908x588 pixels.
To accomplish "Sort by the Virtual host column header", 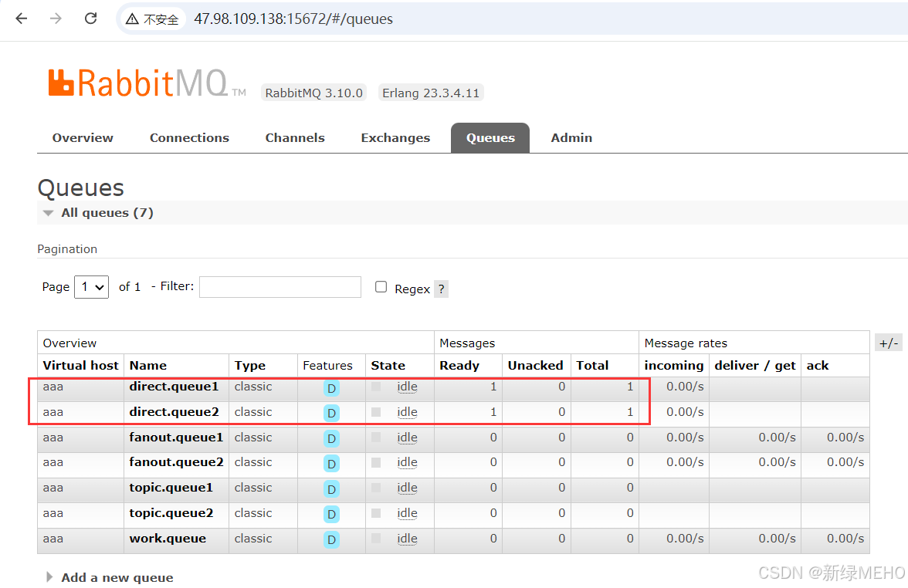I will [x=80, y=366].
